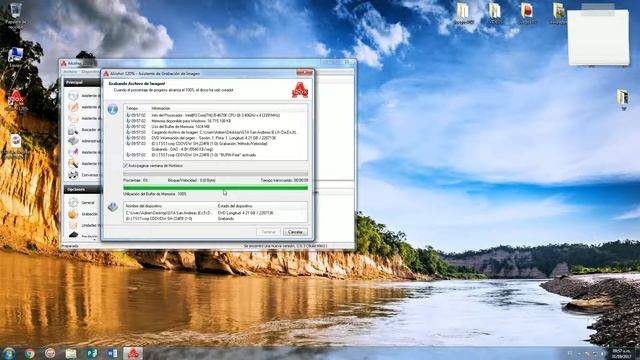This screenshot has height=360, width=640.
Task: Open Google Chrome from the taskbar
Action: (x=29, y=353)
